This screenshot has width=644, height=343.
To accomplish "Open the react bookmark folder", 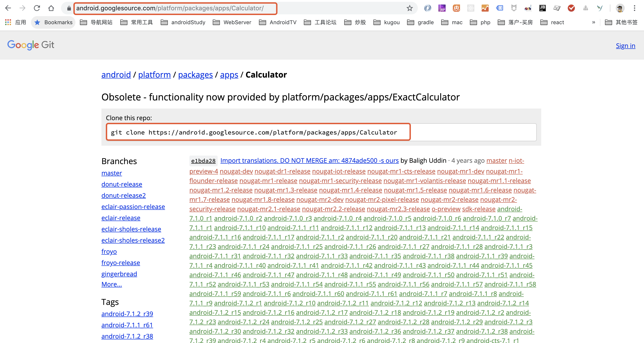I will (x=552, y=22).
